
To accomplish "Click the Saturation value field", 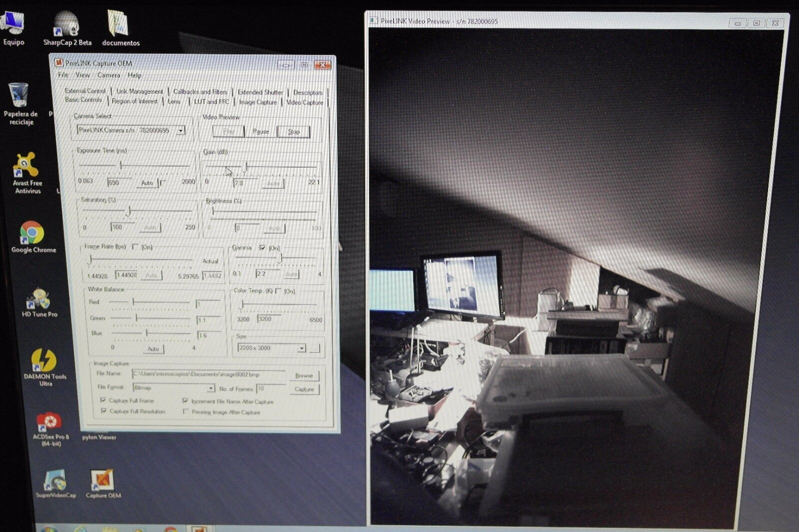I will pyautogui.click(x=123, y=227).
